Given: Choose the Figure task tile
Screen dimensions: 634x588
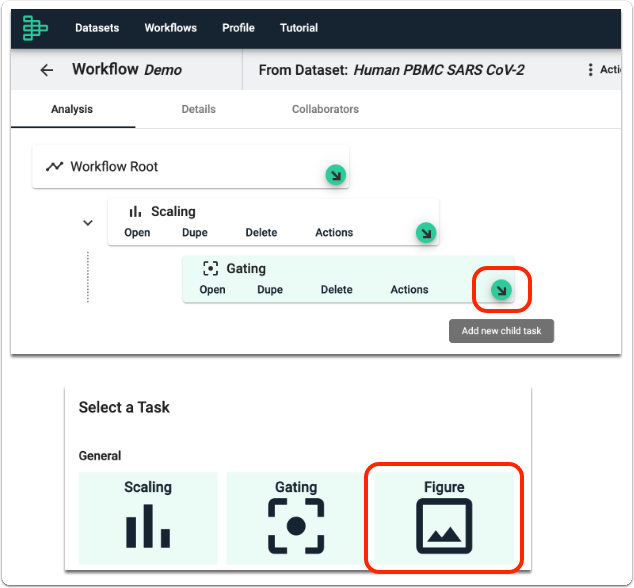Looking at the screenshot, I should click(444, 518).
